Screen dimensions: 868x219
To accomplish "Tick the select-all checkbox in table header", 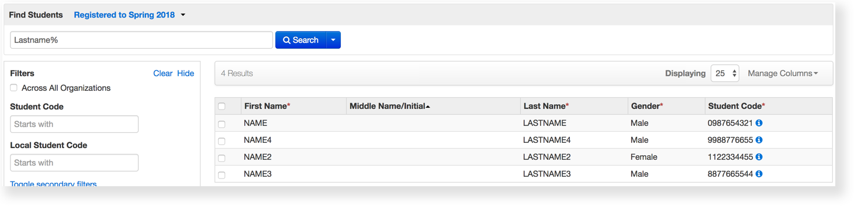I will (x=222, y=106).
